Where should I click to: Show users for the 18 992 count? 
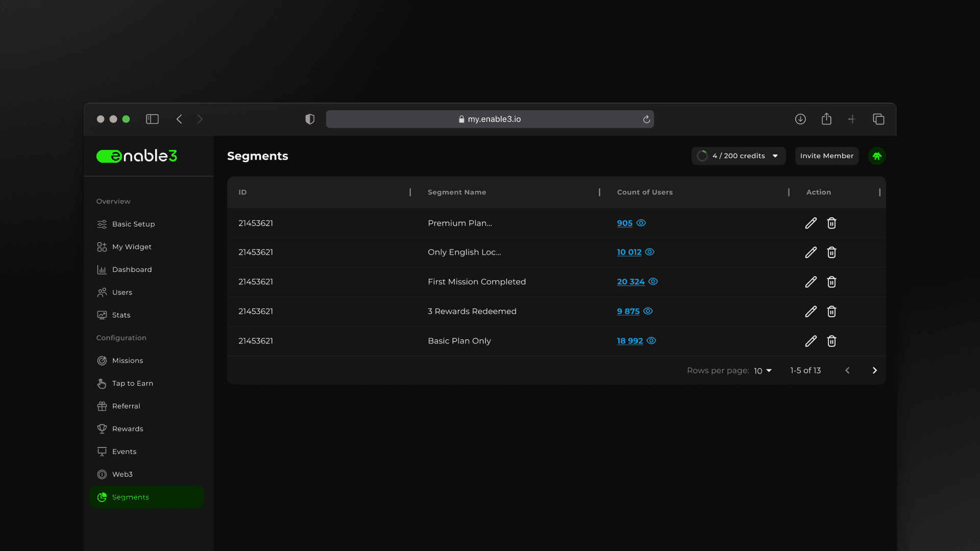(651, 341)
